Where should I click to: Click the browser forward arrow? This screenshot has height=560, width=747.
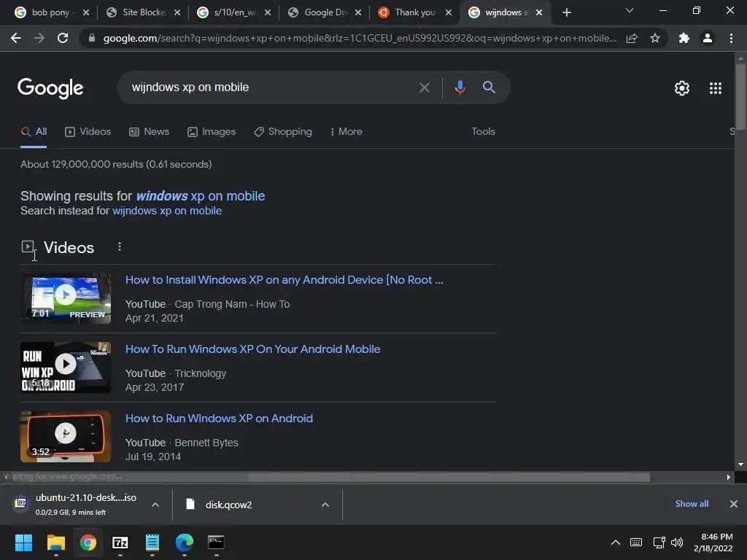39,38
